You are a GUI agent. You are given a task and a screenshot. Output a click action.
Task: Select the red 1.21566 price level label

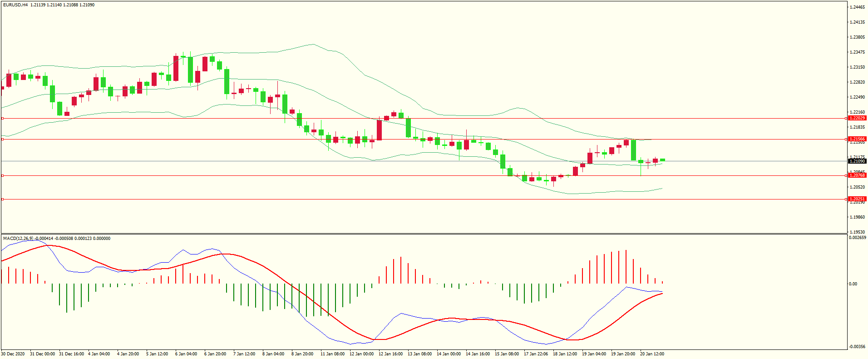857,139
